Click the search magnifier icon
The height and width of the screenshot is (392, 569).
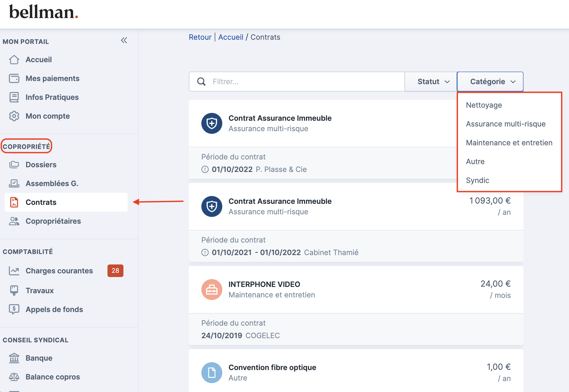(x=201, y=82)
